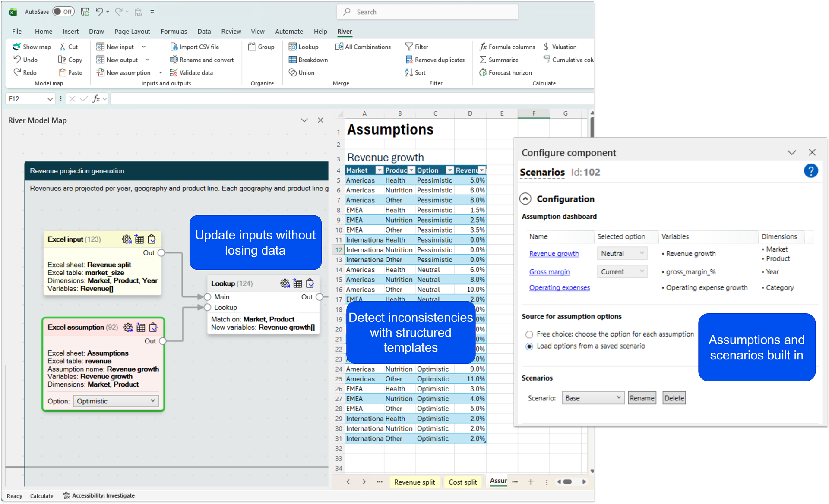Open the Gross margin assumption link
829x504 pixels.
tap(549, 272)
